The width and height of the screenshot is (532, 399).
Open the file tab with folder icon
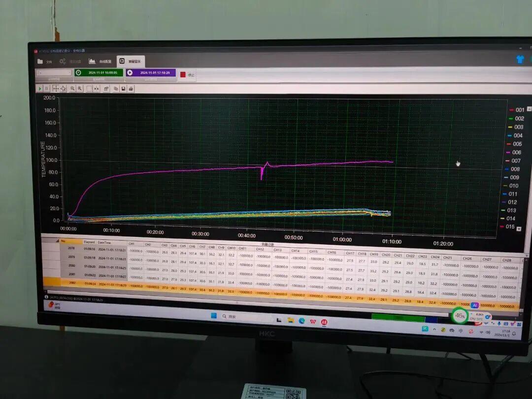pos(44,62)
